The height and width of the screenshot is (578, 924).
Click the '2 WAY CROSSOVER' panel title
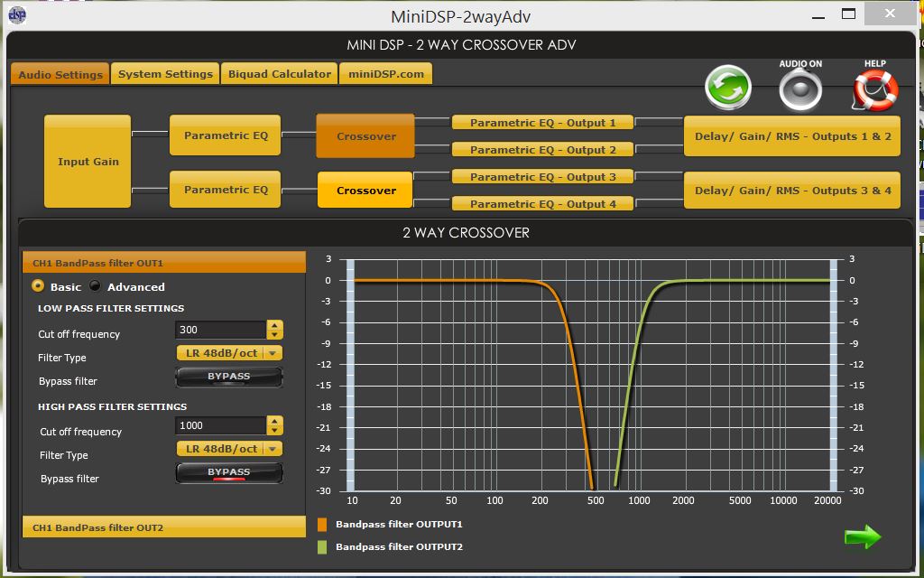[x=466, y=232]
